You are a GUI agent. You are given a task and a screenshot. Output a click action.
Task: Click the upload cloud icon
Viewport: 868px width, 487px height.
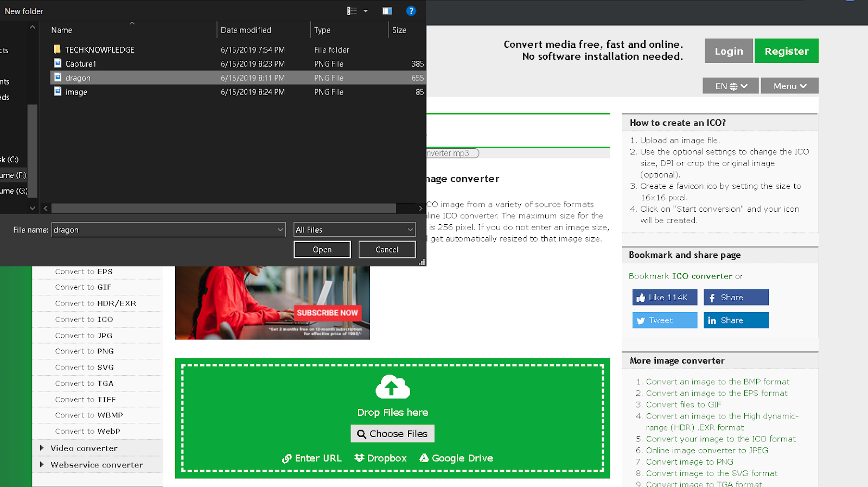392,387
